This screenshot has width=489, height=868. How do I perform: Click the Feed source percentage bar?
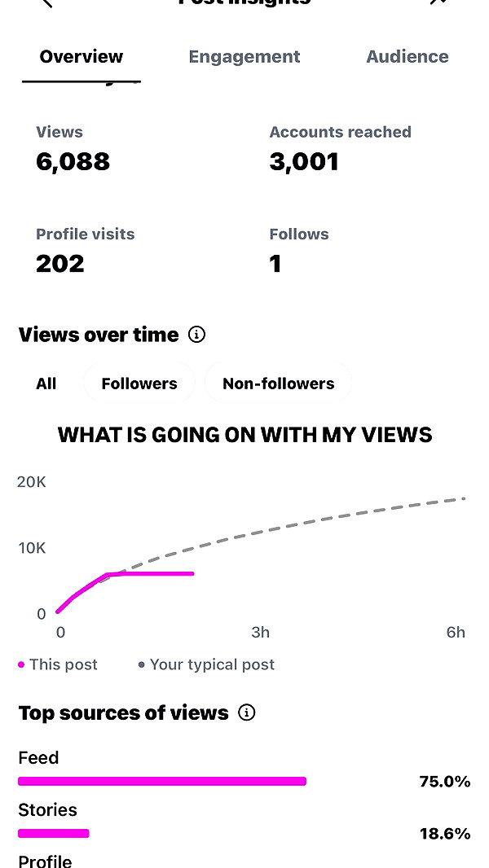[x=161, y=781]
